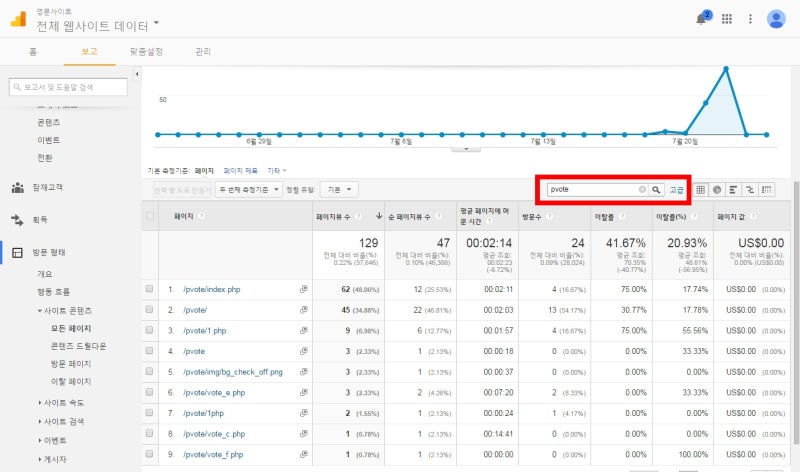Open /pvote/vote_f.php external page icon

tap(304, 454)
